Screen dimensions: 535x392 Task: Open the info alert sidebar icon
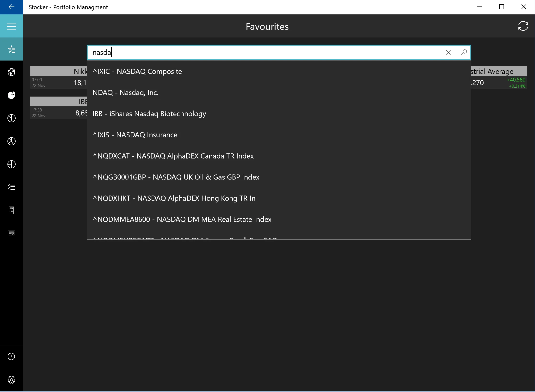11,356
